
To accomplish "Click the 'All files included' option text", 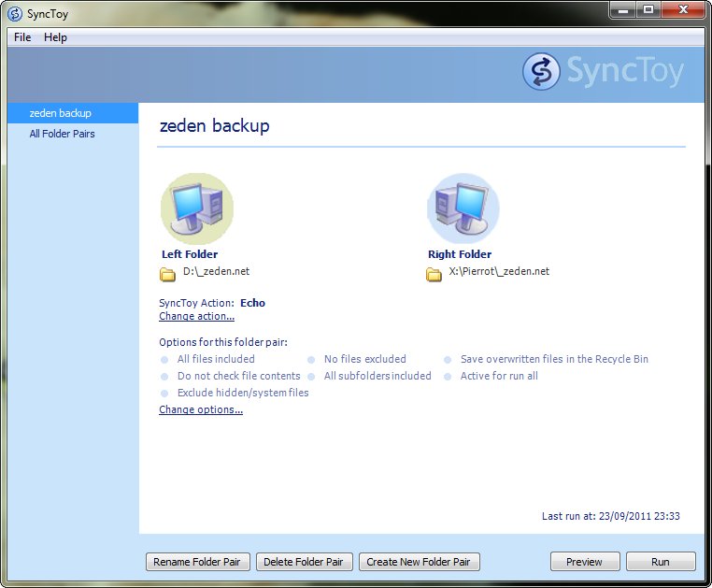I will tap(216, 359).
